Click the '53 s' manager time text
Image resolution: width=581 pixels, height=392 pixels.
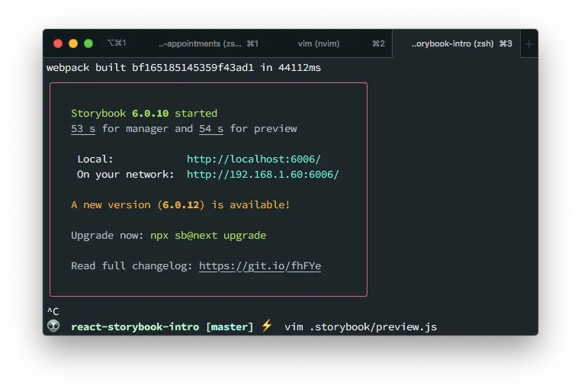tap(83, 129)
